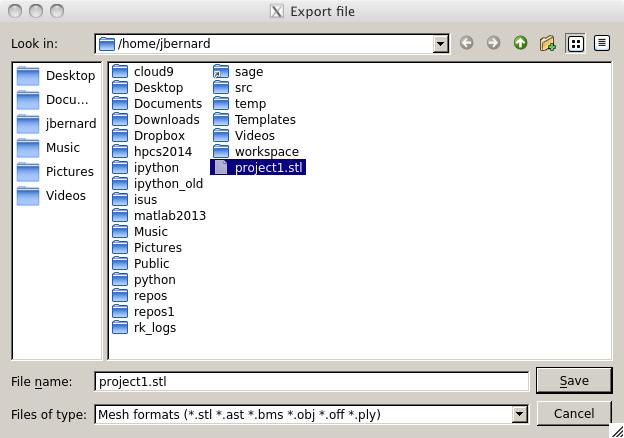Go to parent directory with green up arrow
Screen dimensions: 624x438
pyautogui.click(x=520, y=43)
